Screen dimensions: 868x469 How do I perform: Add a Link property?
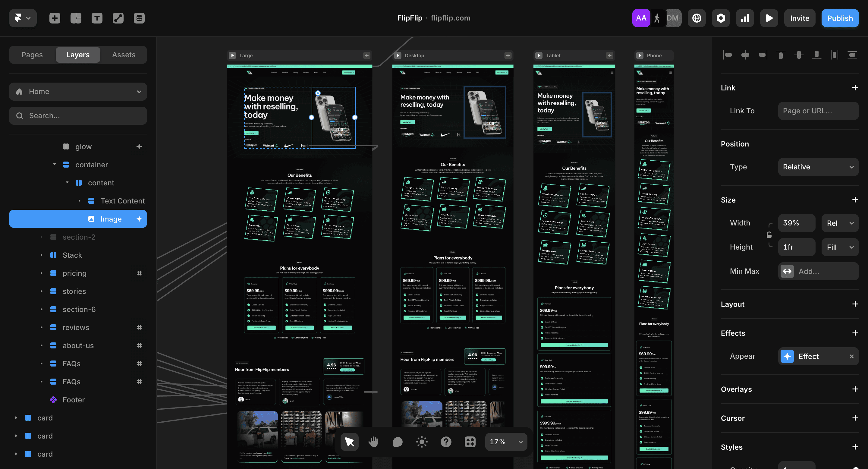tap(855, 88)
